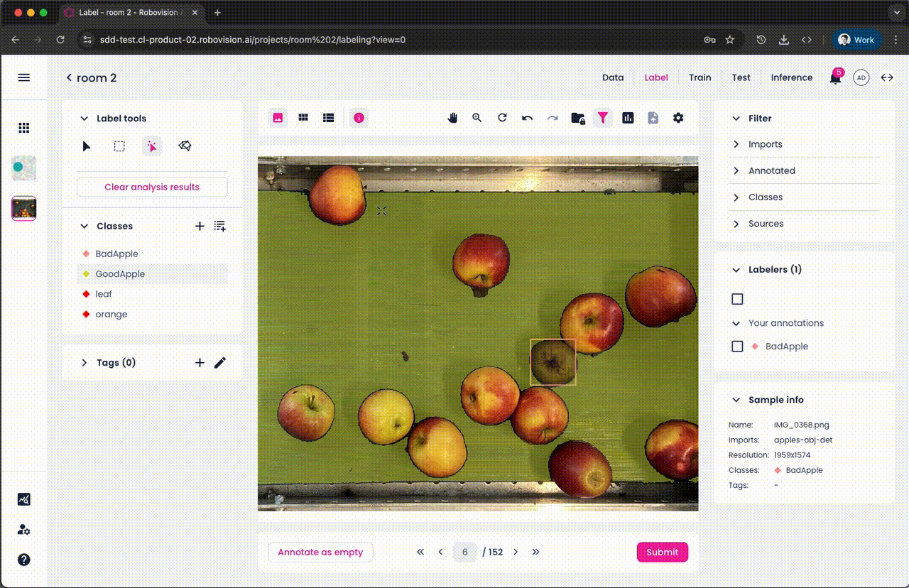Expand the Imports filter section
The width and height of the screenshot is (909, 588).
pyautogui.click(x=736, y=144)
